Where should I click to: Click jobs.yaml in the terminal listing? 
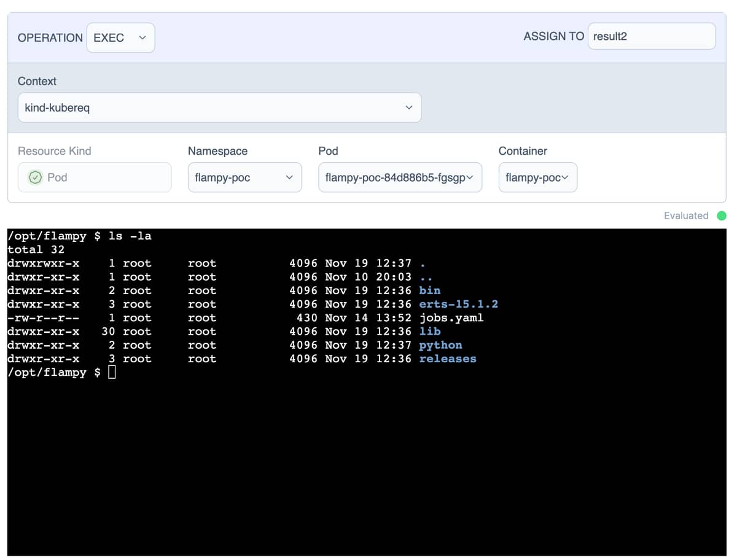pyautogui.click(x=451, y=317)
